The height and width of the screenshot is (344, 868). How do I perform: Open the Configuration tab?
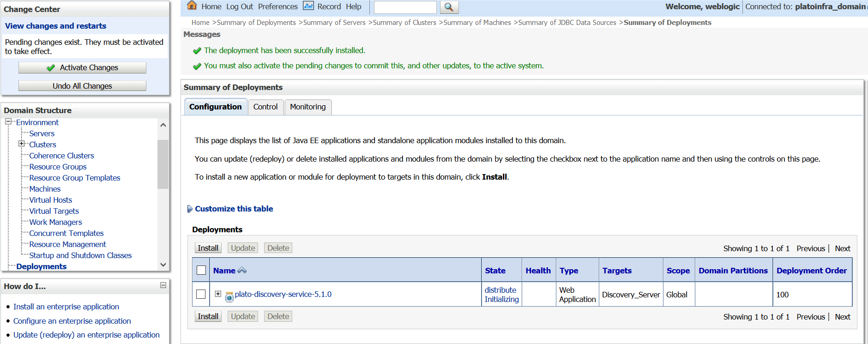click(215, 107)
